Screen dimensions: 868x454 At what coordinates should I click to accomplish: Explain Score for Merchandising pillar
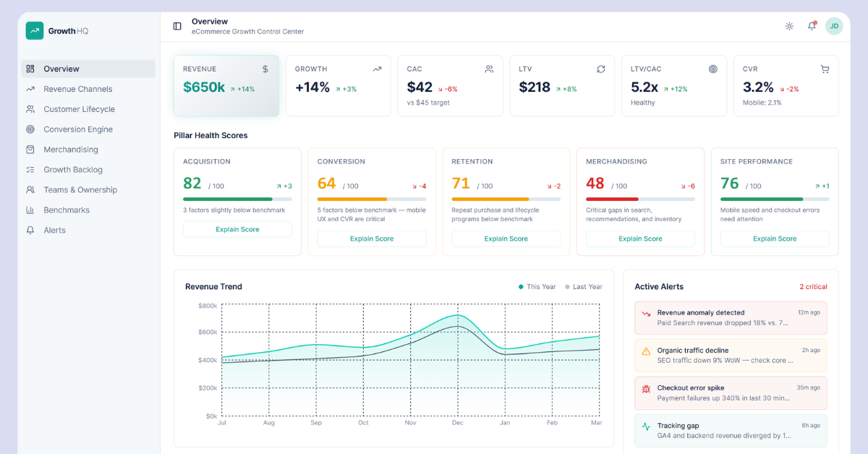pos(640,239)
